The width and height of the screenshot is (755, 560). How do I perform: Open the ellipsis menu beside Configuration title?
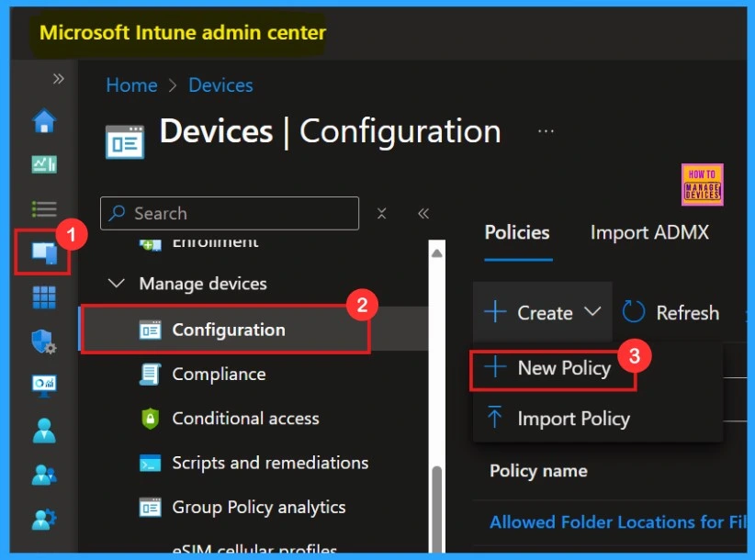(x=546, y=131)
